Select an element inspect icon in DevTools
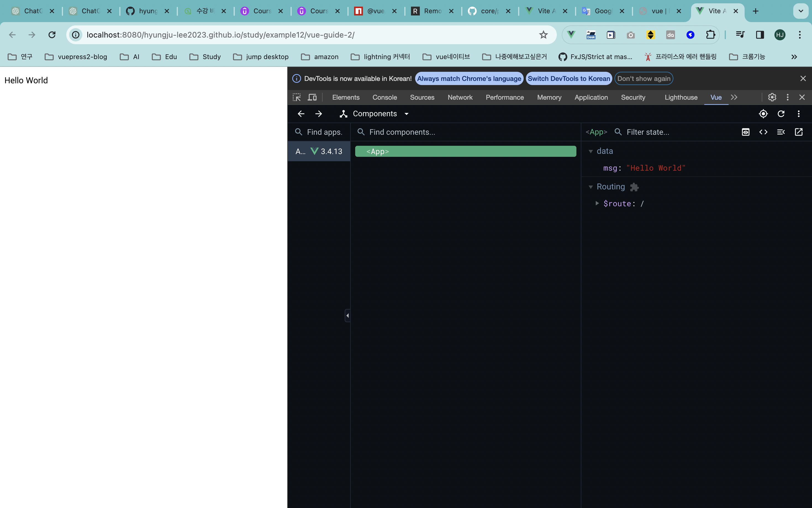This screenshot has height=508, width=812. (296, 97)
